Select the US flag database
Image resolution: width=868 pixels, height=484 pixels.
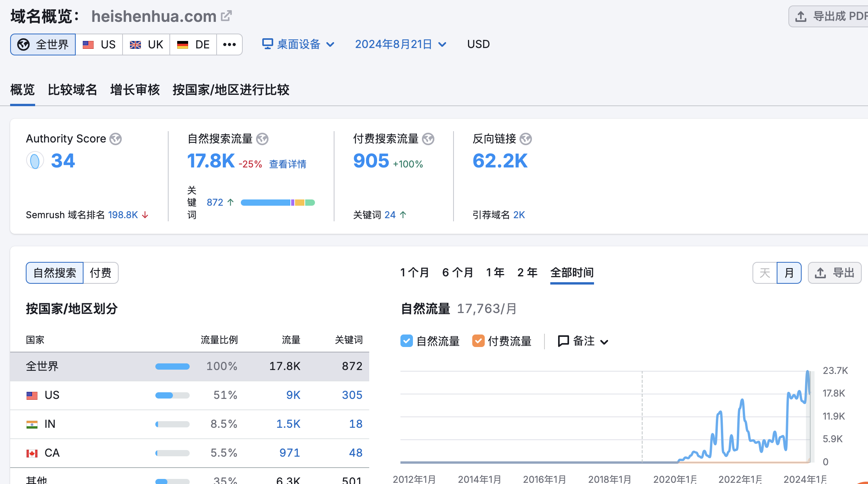point(99,44)
